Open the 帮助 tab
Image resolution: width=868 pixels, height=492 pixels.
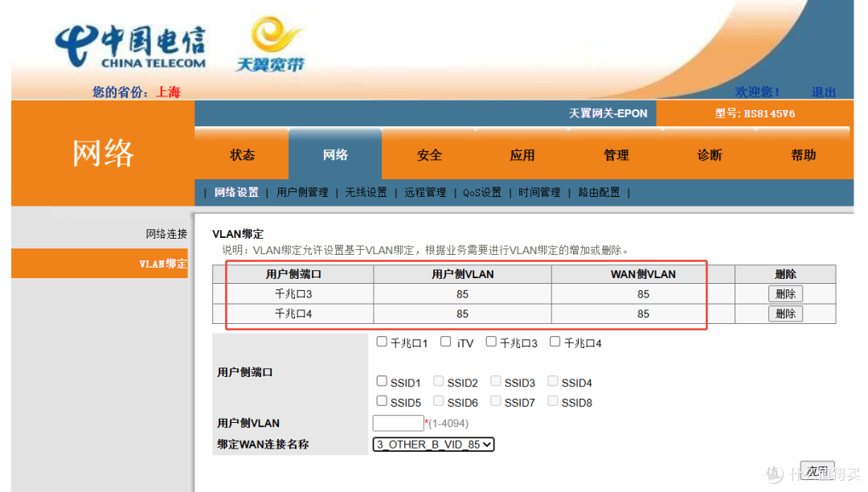pos(803,155)
